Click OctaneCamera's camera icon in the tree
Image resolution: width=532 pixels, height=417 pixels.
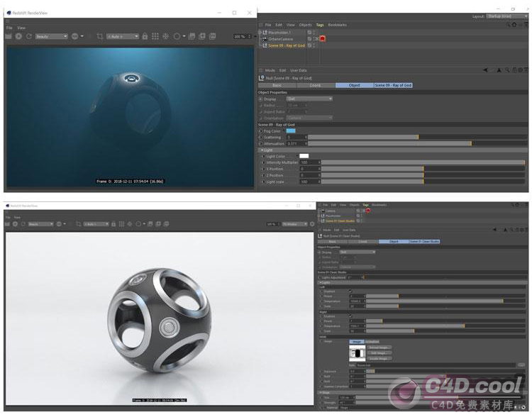[265, 39]
